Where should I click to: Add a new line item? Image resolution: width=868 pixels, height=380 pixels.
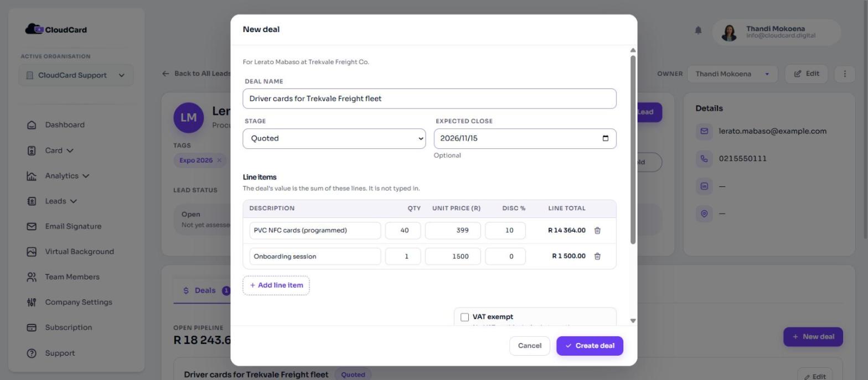coord(276,285)
